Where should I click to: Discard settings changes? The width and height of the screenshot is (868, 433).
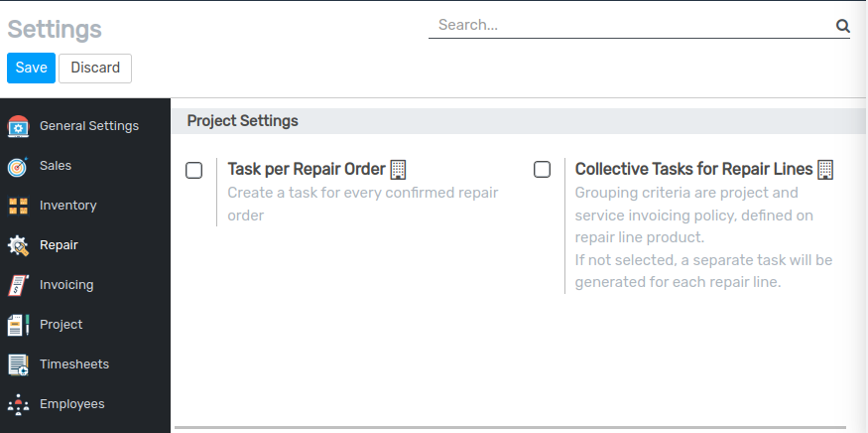click(95, 69)
